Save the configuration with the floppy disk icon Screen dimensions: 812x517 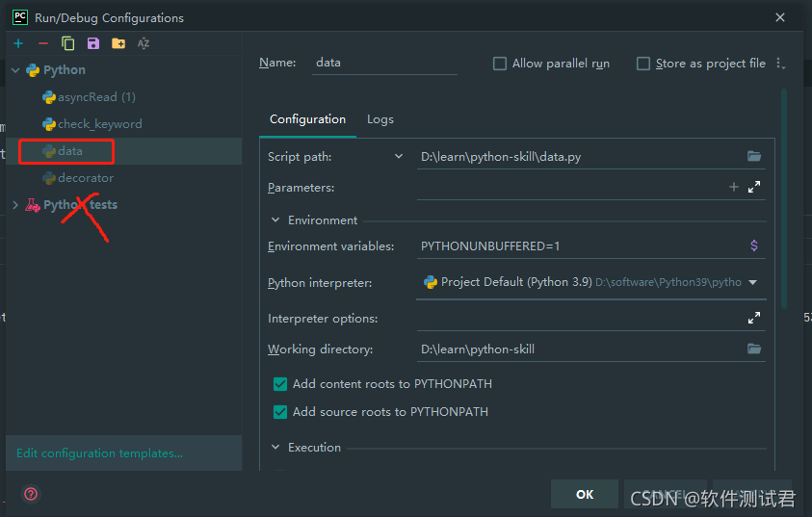93,43
